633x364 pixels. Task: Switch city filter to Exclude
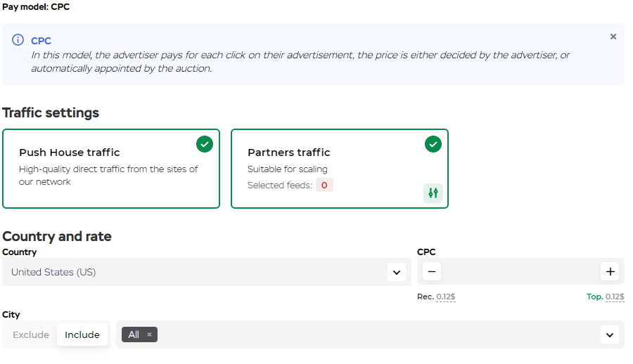31,334
